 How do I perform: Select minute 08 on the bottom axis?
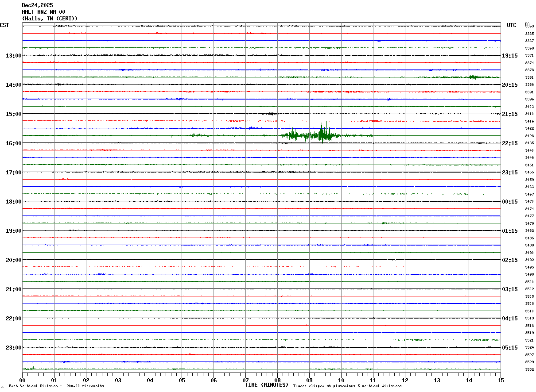pos(277,380)
